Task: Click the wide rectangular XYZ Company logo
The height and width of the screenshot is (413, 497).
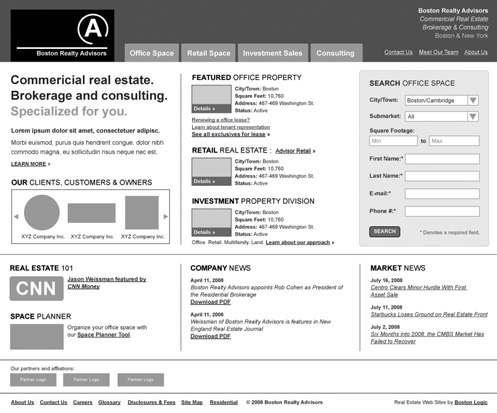Action: [92, 213]
